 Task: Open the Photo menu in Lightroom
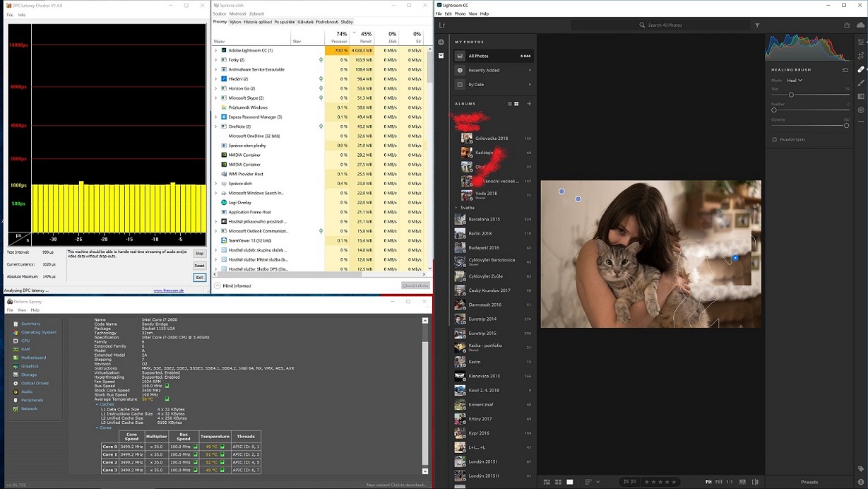[460, 13]
